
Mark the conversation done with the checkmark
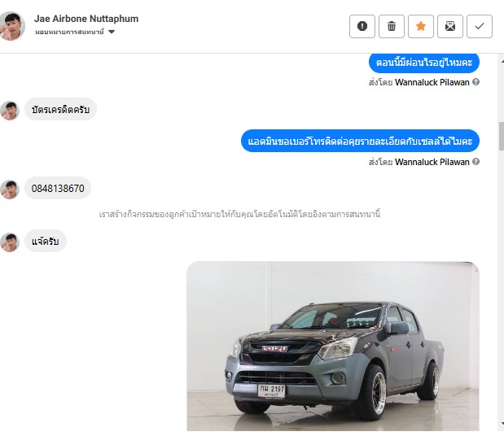[479, 26]
